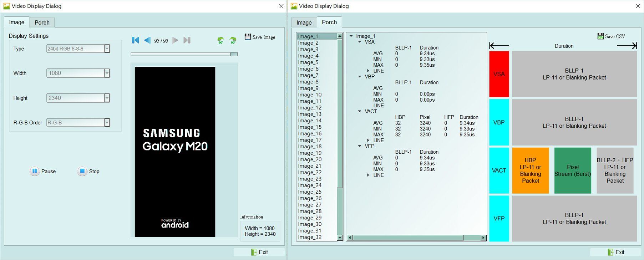Collapse the VSA tree node

pyautogui.click(x=360, y=42)
